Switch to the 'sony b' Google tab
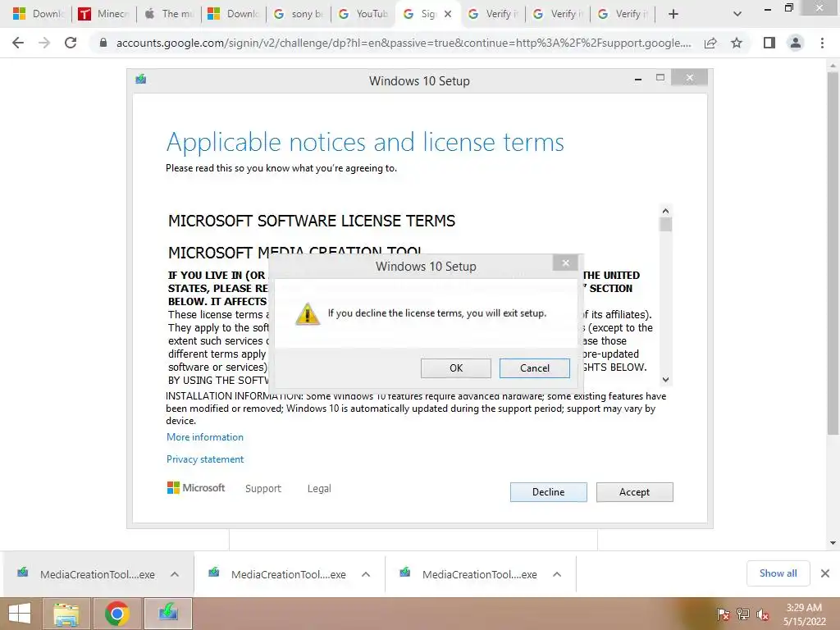This screenshot has width=840, height=630. point(299,14)
